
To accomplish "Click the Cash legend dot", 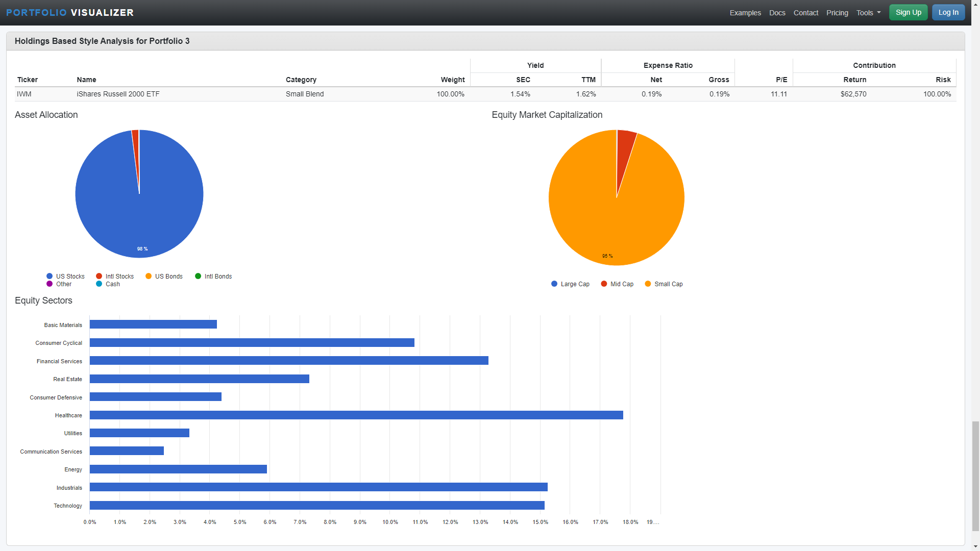I will (99, 284).
